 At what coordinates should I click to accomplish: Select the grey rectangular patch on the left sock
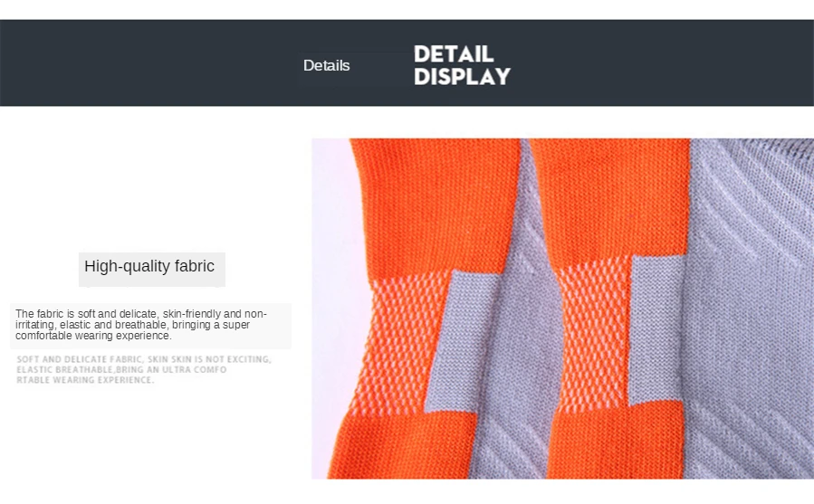[457, 340]
